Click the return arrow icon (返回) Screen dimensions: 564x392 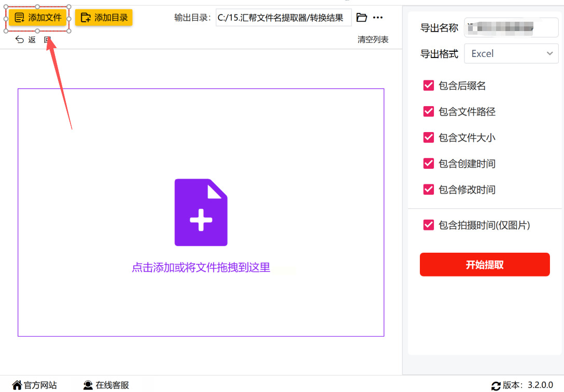[20, 39]
